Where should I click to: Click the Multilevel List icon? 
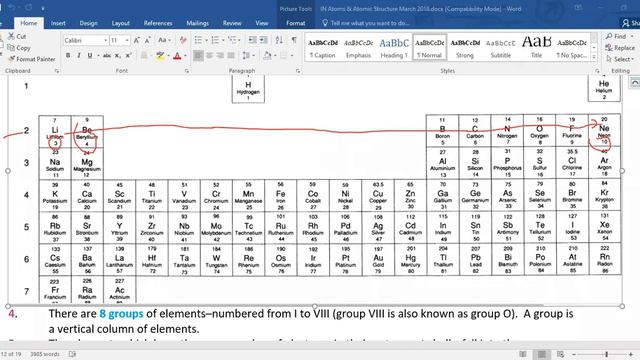[x=233, y=40]
